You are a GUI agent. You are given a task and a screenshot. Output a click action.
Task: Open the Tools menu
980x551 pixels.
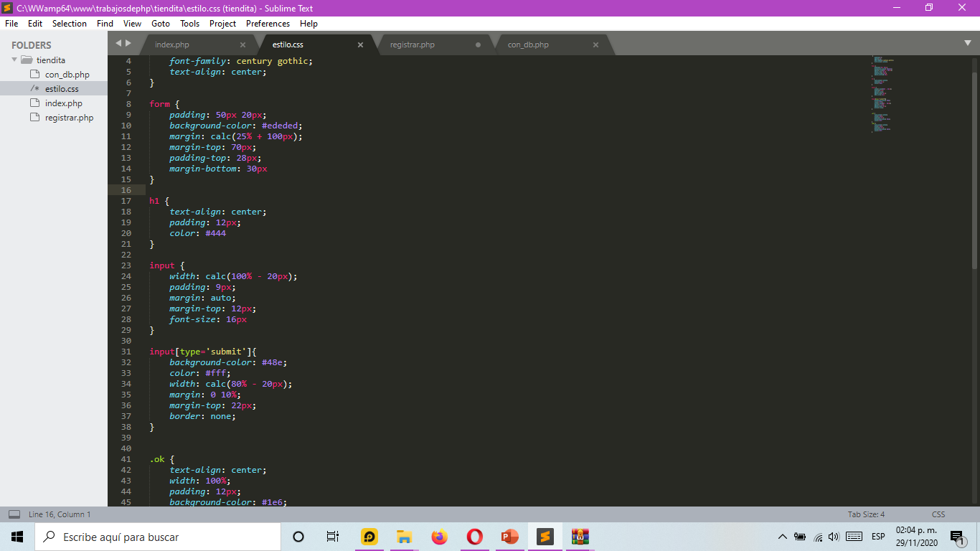pos(189,23)
